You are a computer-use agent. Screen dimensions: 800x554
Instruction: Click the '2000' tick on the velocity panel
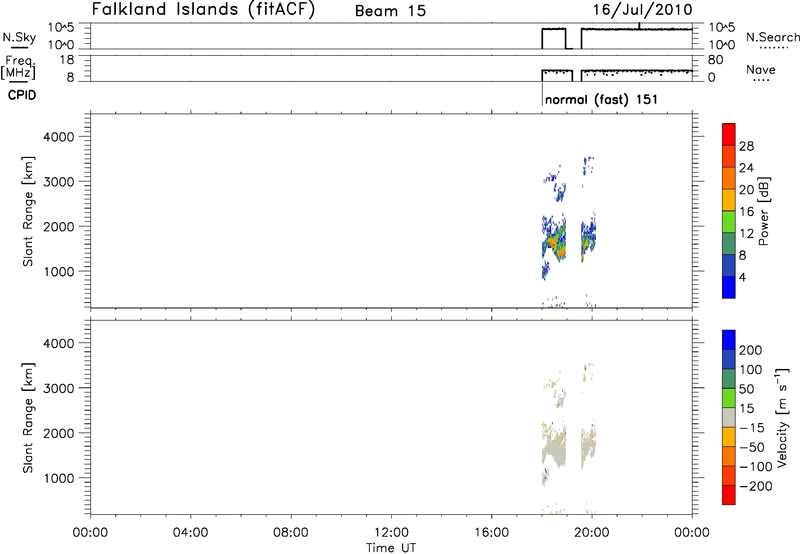[x=59, y=433]
